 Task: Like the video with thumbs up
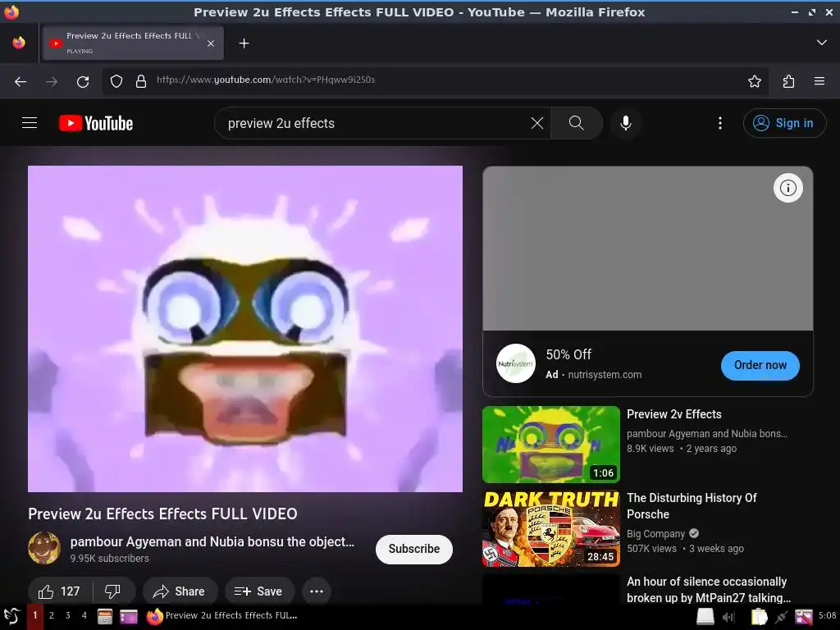(x=59, y=591)
